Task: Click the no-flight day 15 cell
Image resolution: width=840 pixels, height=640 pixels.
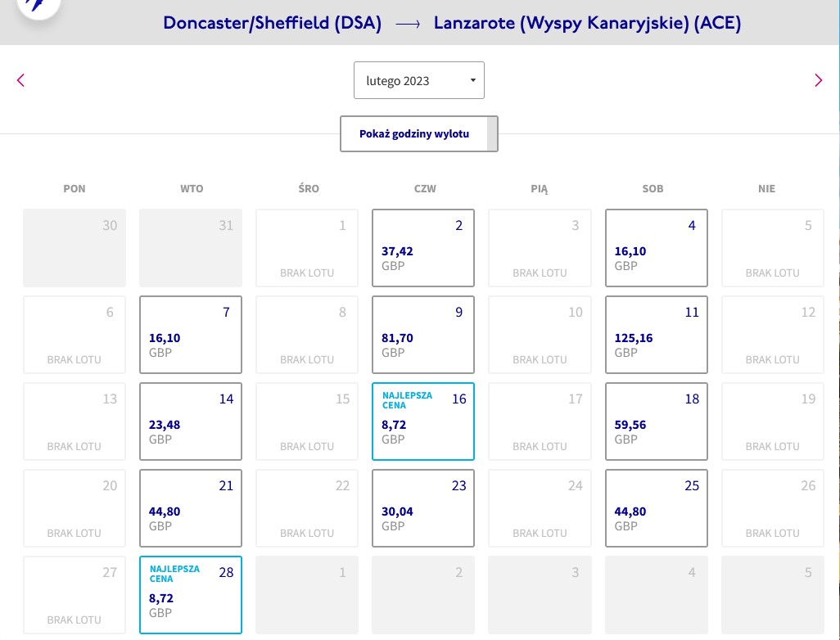Action: (307, 421)
